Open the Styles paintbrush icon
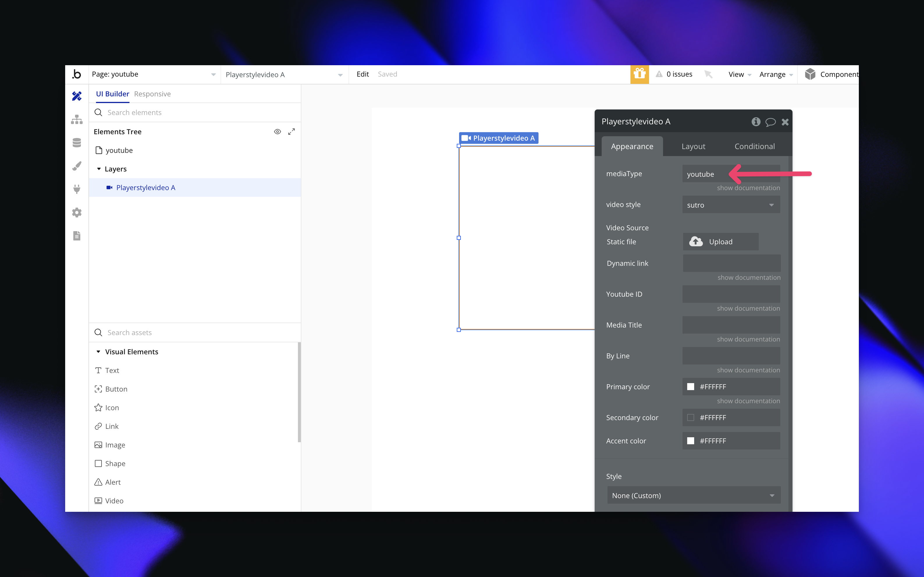924x577 pixels. 77,166
